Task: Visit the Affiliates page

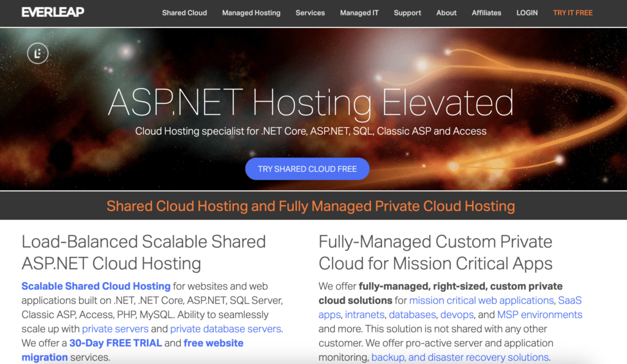Action: 486,13
